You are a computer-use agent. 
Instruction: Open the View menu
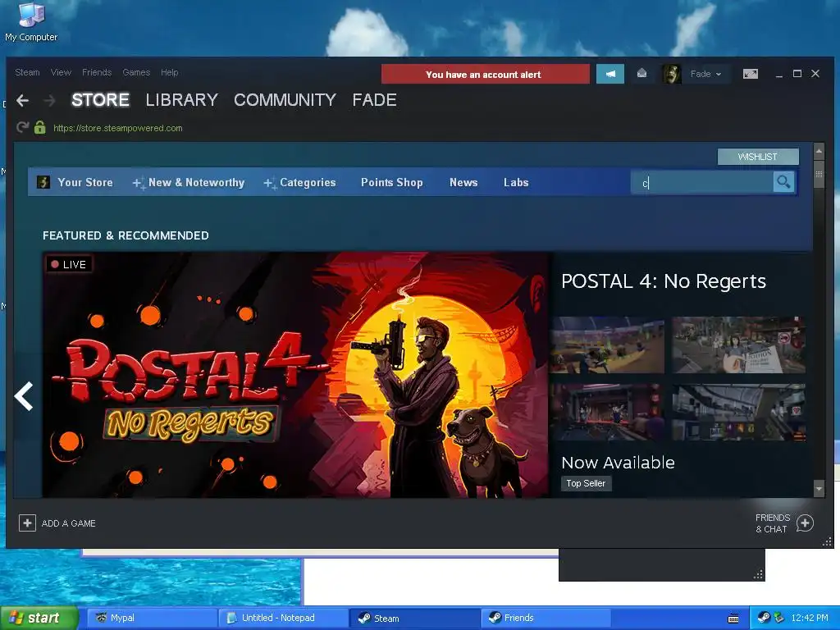click(61, 72)
